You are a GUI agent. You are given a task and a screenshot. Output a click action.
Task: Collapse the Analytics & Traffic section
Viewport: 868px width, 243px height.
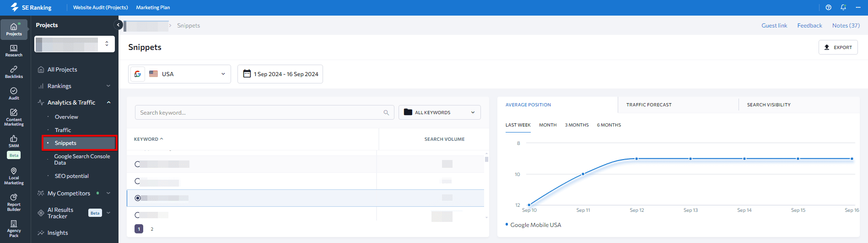pyautogui.click(x=108, y=102)
